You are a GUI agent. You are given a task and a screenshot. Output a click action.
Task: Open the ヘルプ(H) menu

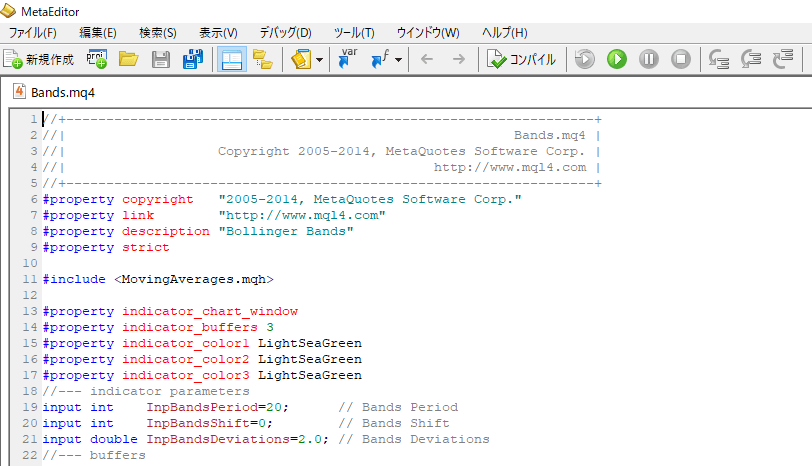[x=505, y=33]
